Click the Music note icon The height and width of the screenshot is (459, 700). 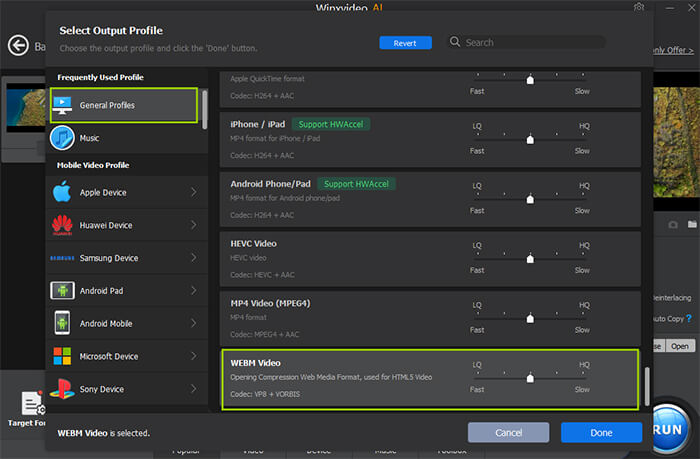tap(62, 138)
